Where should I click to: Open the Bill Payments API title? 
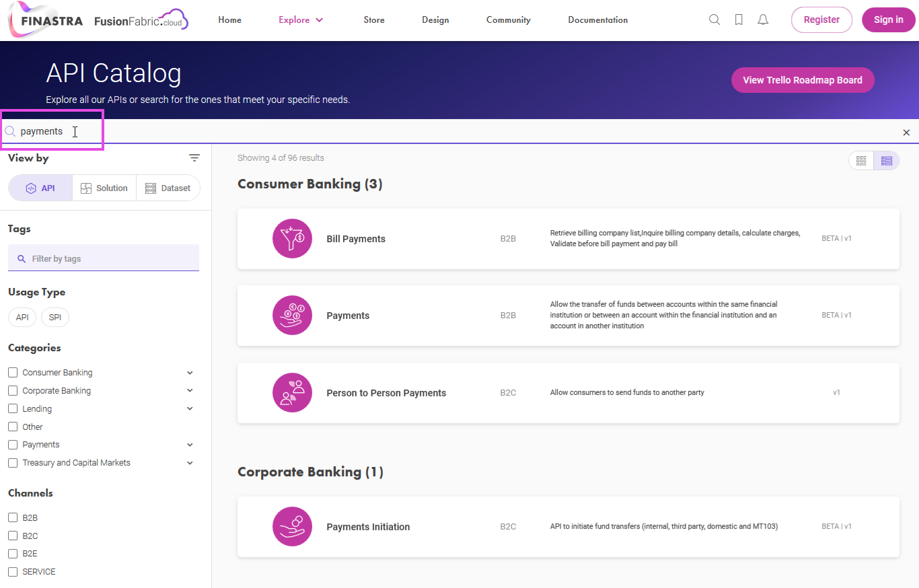(356, 239)
